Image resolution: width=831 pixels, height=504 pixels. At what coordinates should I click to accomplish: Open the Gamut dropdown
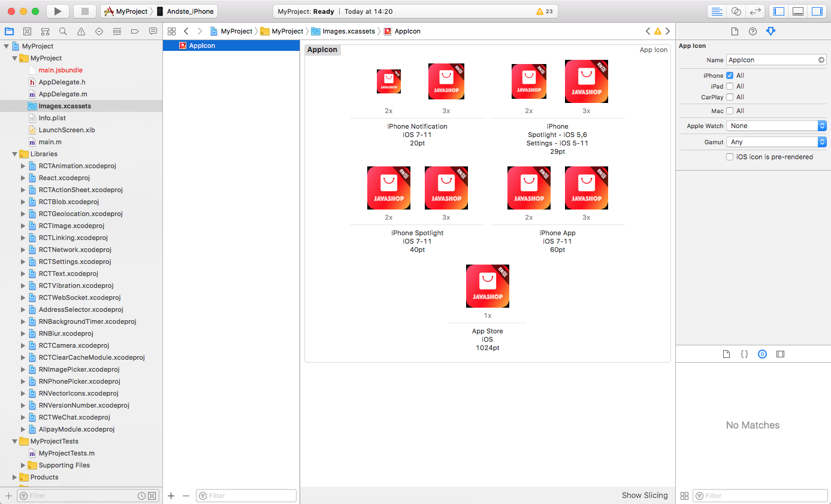[776, 142]
